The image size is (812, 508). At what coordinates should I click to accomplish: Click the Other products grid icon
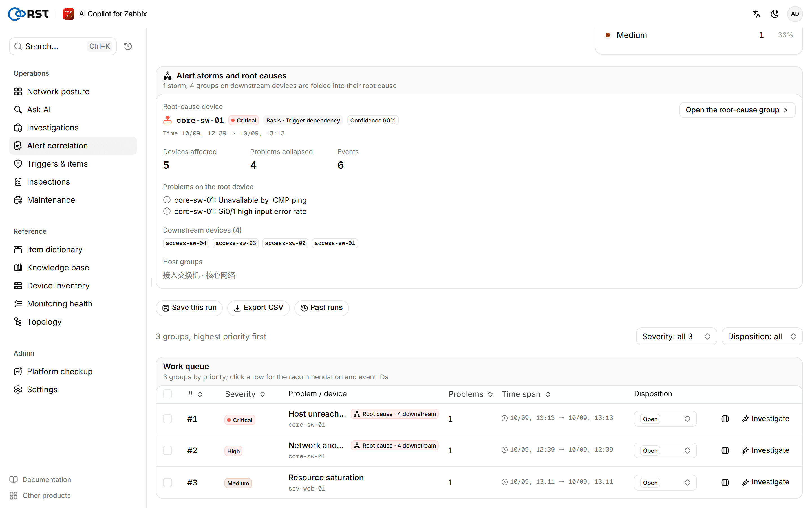(14, 495)
